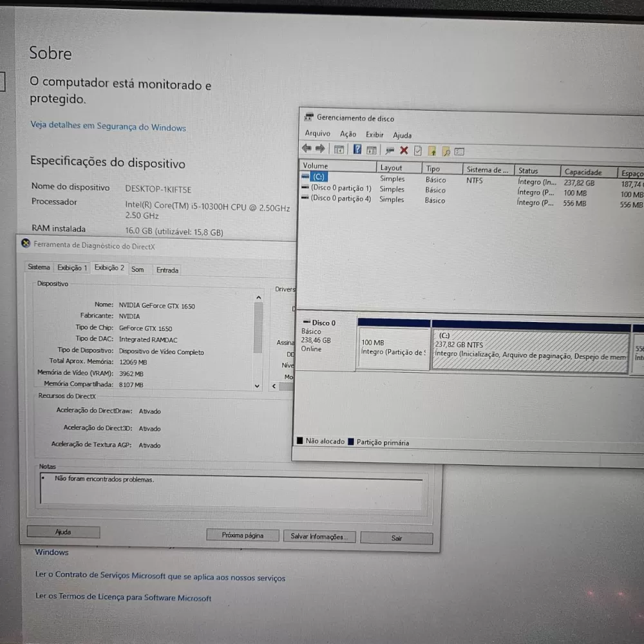Click drive icon beside Disco 0 partição 1
The image size is (644, 644).
pos(305,187)
